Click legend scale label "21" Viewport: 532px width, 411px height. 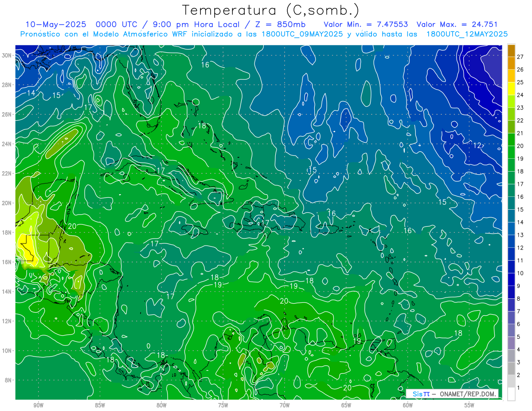click(x=520, y=133)
